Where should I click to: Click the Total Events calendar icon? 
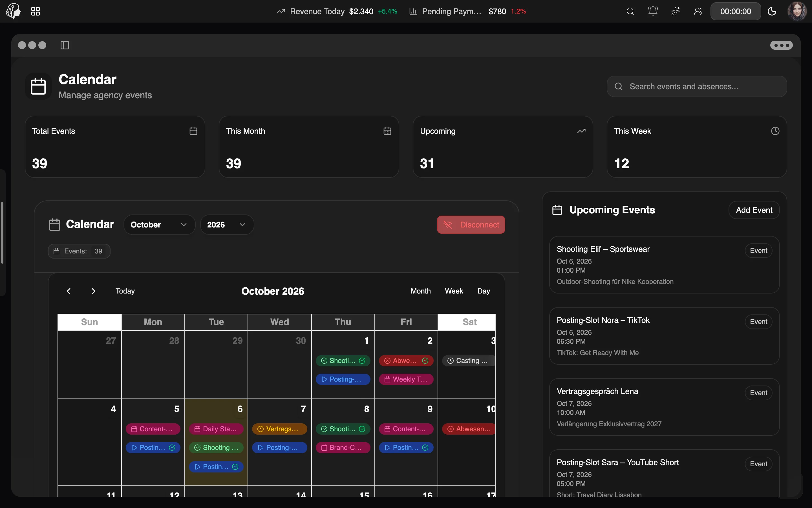(x=193, y=131)
